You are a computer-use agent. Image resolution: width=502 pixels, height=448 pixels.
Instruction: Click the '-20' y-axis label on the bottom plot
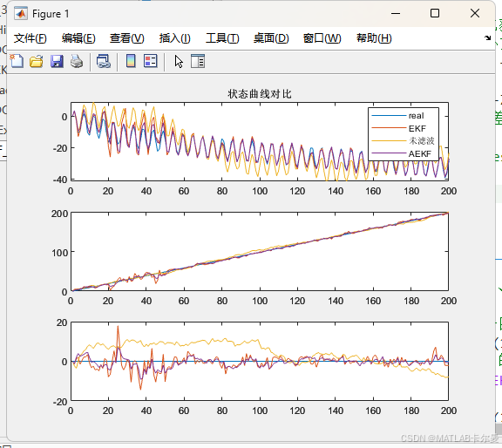tap(60, 402)
